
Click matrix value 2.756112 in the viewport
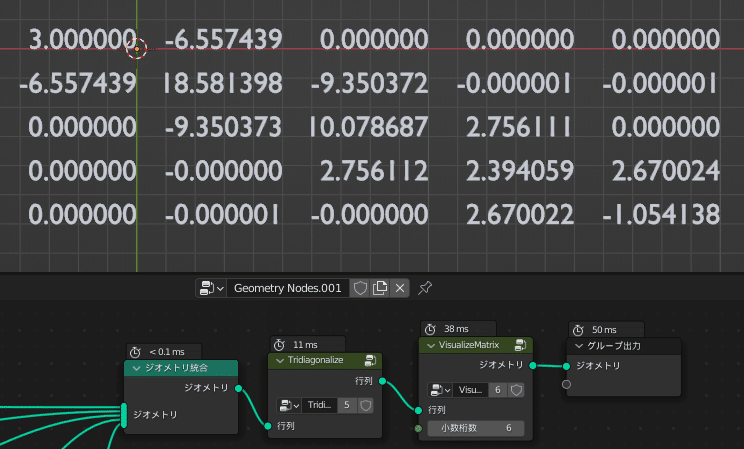[x=374, y=171]
